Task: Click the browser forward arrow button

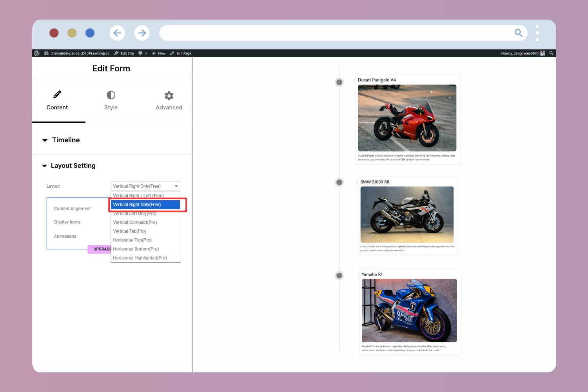Action: coord(142,33)
